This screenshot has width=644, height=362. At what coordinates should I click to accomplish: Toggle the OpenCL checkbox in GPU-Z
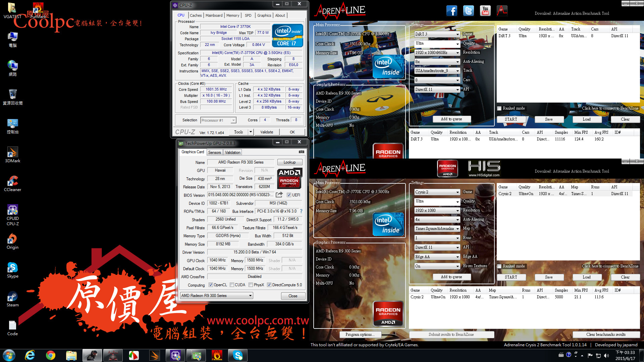(x=211, y=285)
